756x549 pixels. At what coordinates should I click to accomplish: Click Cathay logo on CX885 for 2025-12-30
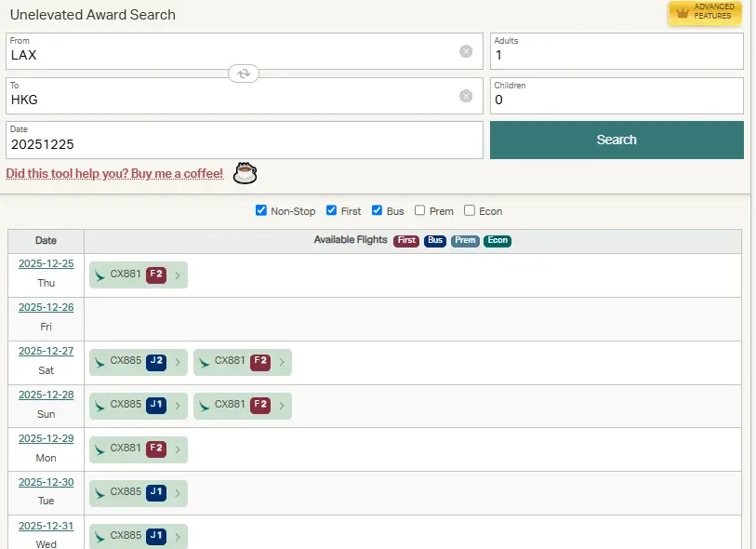pyautogui.click(x=99, y=493)
